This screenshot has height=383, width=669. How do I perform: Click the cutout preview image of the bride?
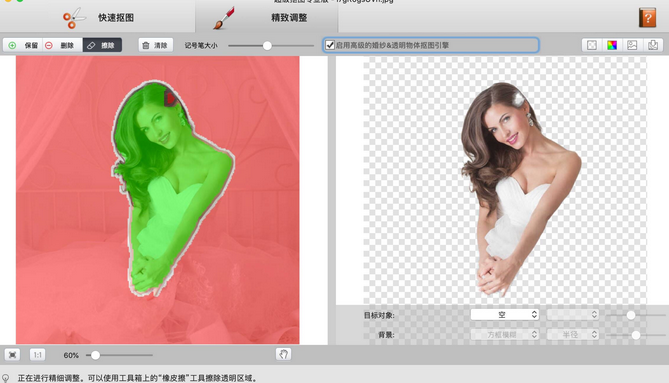(521, 189)
